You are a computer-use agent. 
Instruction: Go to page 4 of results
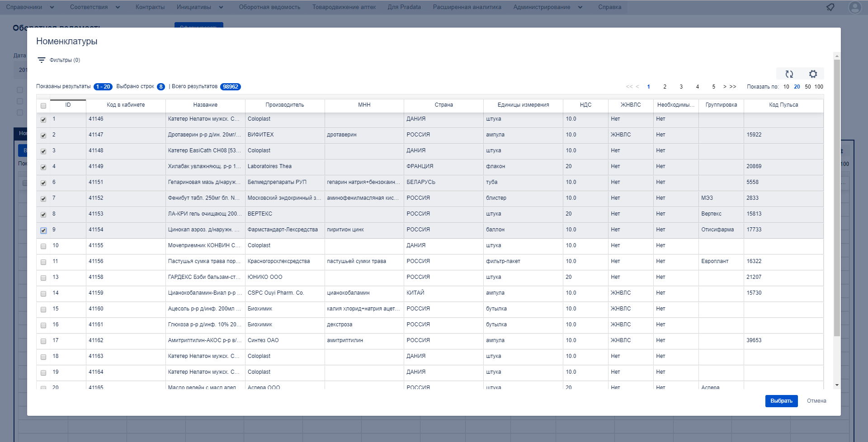click(x=697, y=87)
